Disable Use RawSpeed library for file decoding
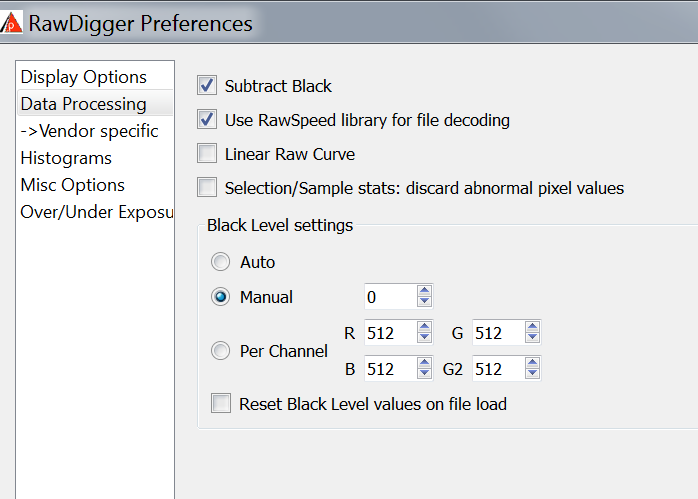This screenshot has width=698, height=499. (x=207, y=119)
